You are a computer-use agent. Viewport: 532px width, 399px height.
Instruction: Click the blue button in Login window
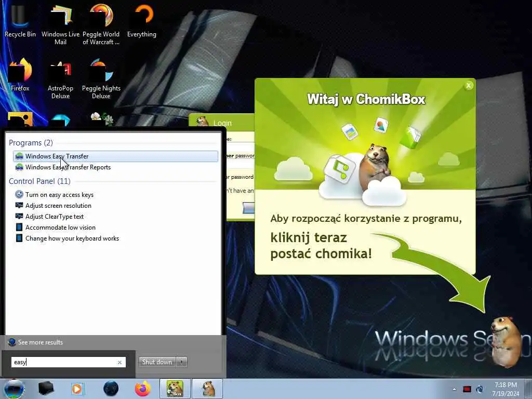(x=248, y=208)
